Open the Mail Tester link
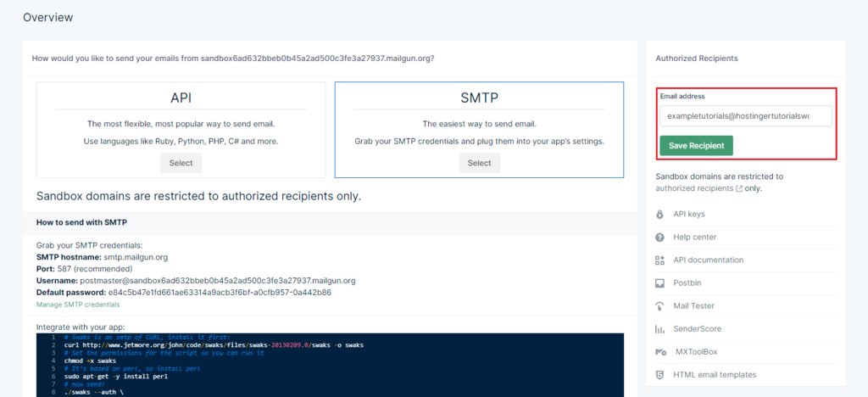The width and height of the screenshot is (868, 397). (694, 306)
